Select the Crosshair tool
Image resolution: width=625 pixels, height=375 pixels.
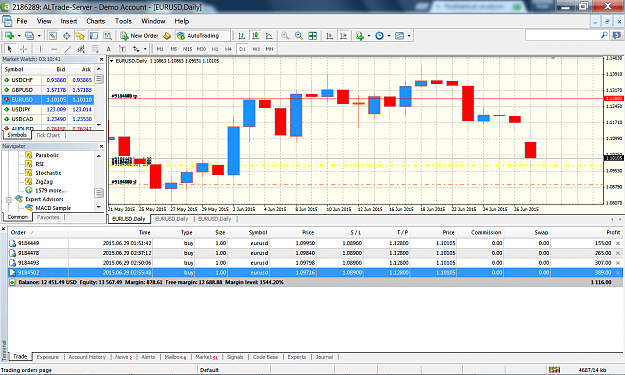pyautogui.click(x=24, y=49)
